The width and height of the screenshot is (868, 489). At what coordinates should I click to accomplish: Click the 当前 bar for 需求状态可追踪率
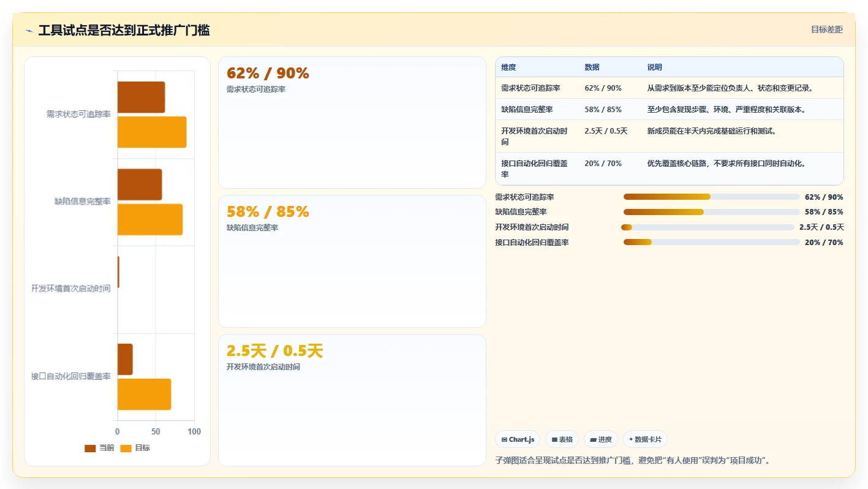click(x=141, y=97)
